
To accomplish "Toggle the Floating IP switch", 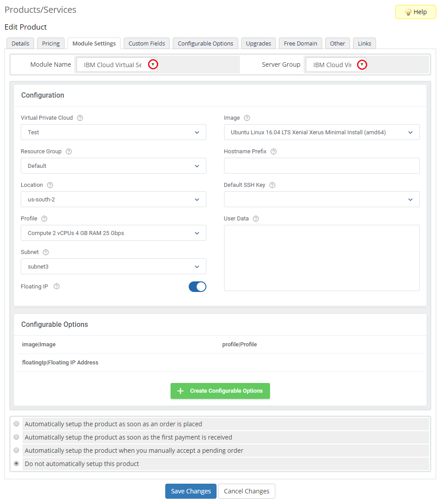I will pyautogui.click(x=197, y=287).
